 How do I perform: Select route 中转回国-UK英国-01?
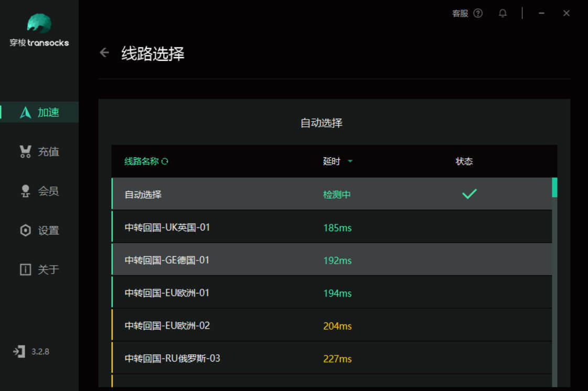pyautogui.click(x=332, y=227)
